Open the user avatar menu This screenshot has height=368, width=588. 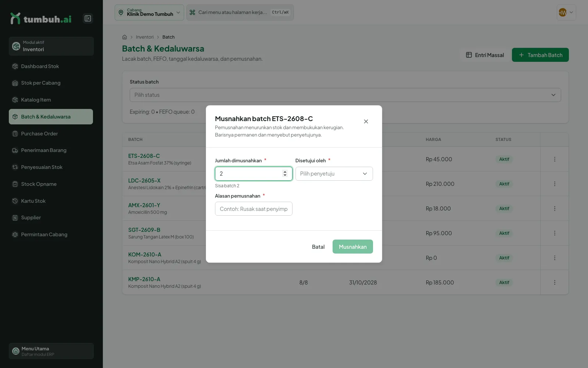(566, 13)
